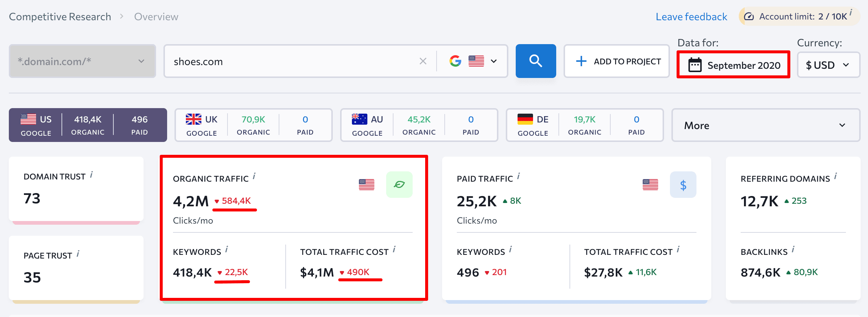The height and width of the screenshot is (317, 868).
Task: Click the Account limit info icon
Action: pos(851,13)
